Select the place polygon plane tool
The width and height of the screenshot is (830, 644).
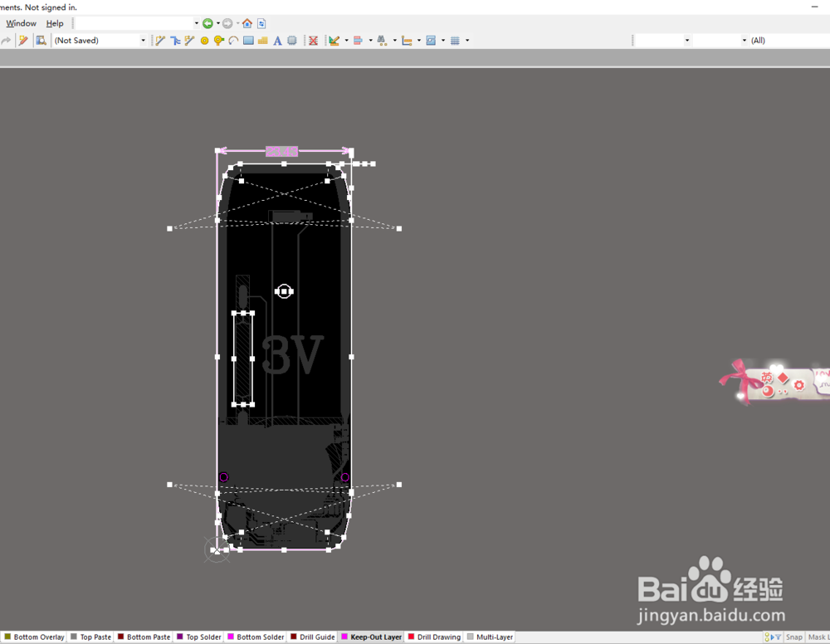click(x=262, y=40)
